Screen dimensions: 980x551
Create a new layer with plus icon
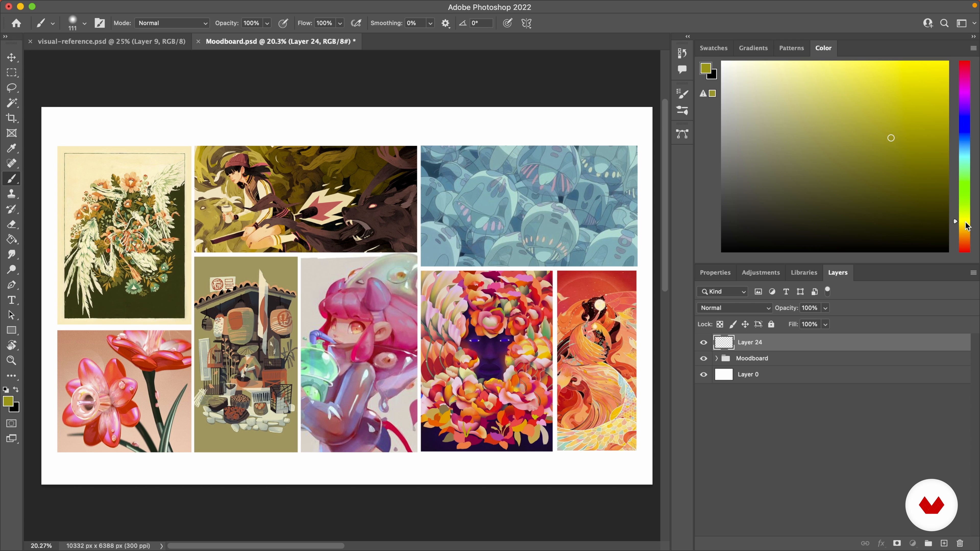point(944,543)
